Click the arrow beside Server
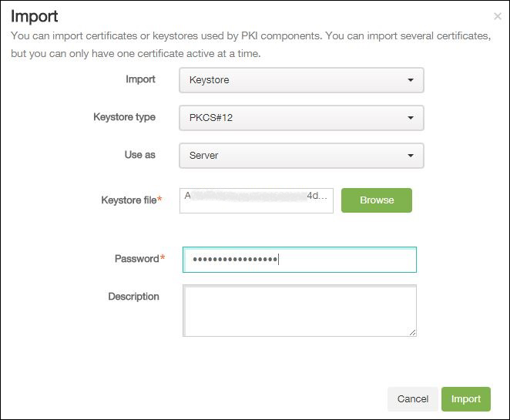 (x=411, y=156)
